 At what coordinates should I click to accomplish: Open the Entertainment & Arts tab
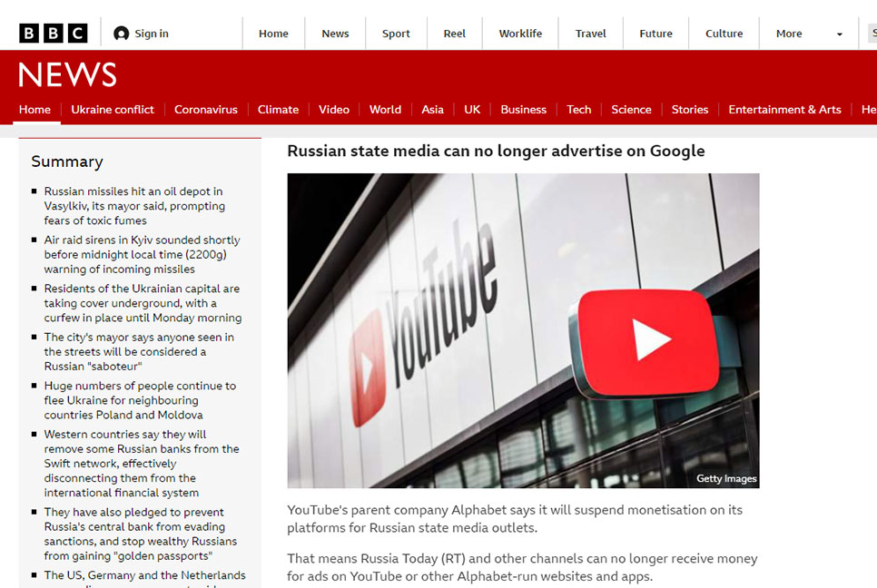[784, 110]
